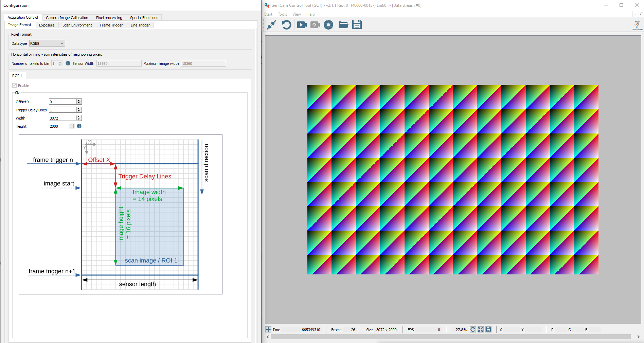Start acquisition with the video play icon
This screenshot has height=343, width=644.
pos(302,25)
